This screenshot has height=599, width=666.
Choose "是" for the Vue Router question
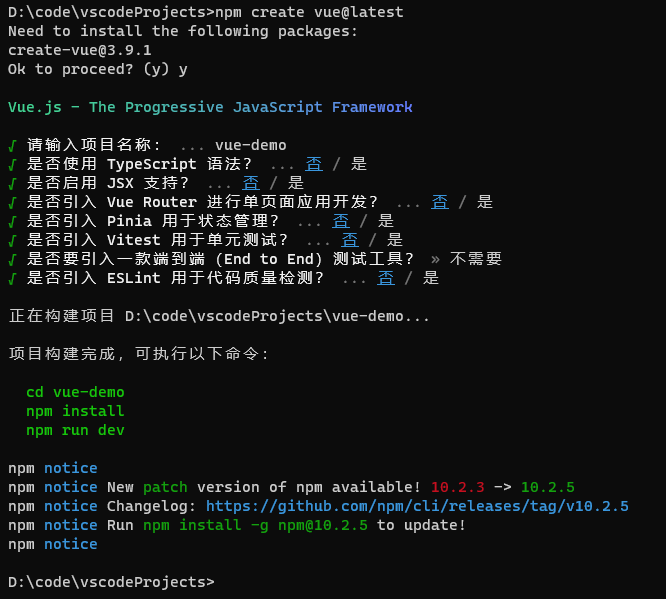click(x=485, y=202)
